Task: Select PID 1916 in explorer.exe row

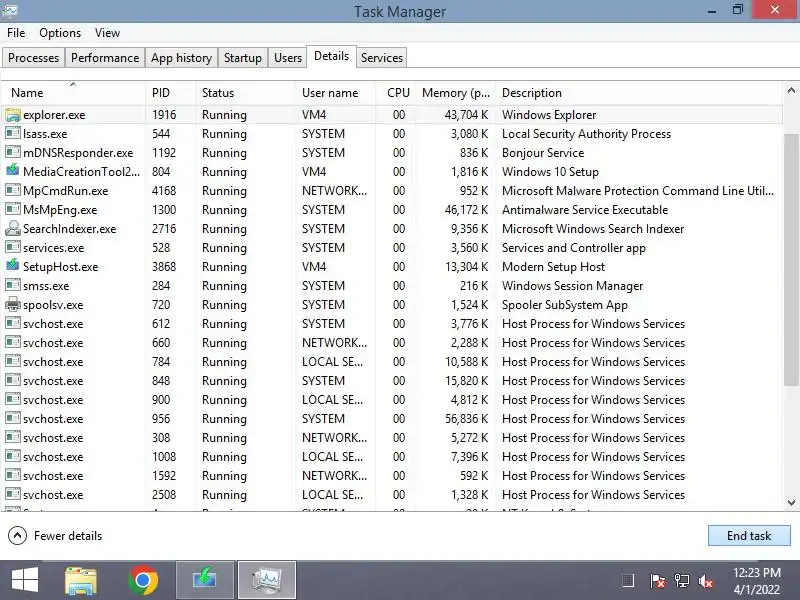Action: pyautogui.click(x=164, y=115)
